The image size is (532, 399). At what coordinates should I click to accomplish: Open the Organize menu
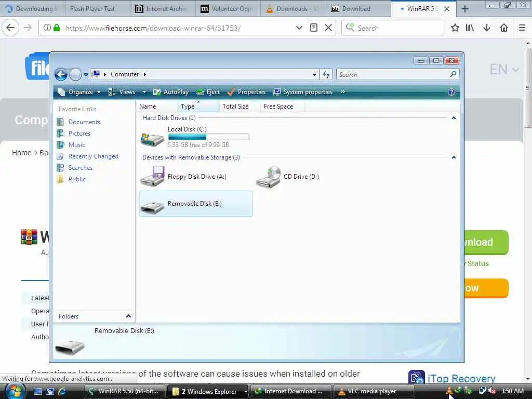(79, 92)
